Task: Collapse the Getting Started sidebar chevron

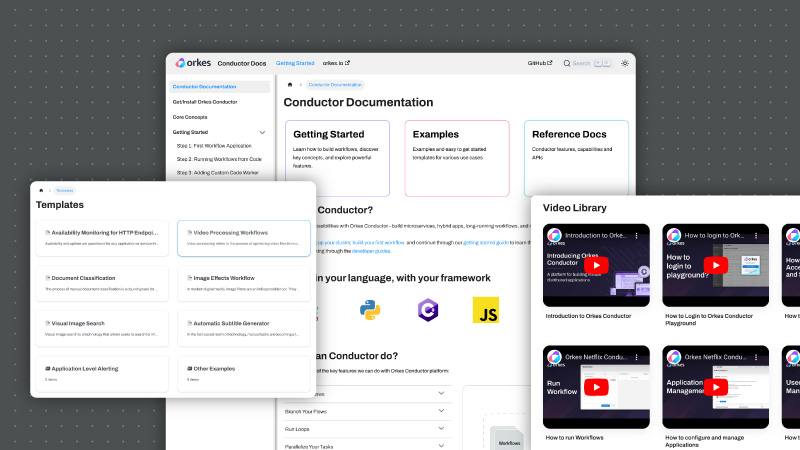Action: coord(262,132)
